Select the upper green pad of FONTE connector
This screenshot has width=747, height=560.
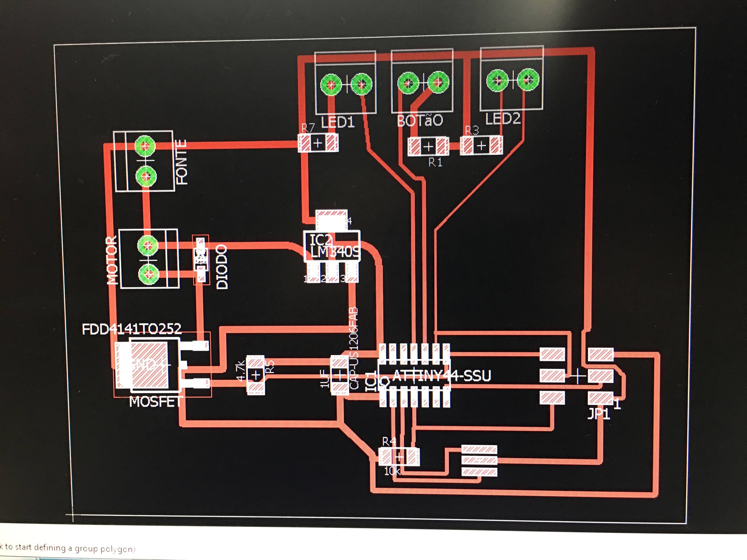145,146
